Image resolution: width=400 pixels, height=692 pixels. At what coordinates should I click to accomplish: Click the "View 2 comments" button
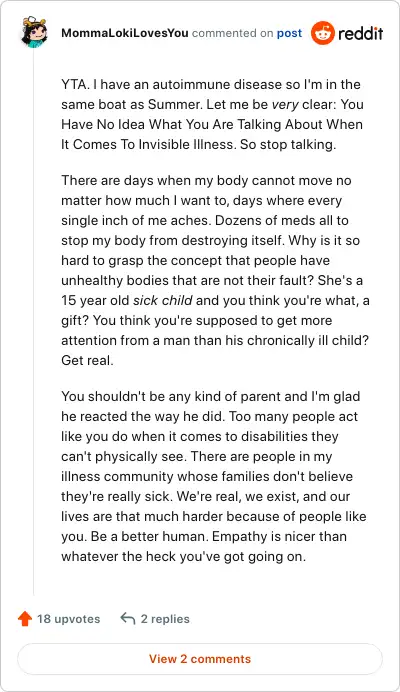point(200,659)
